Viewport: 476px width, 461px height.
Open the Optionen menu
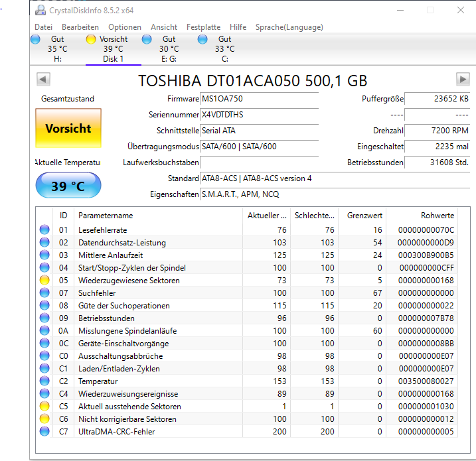tap(125, 27)
